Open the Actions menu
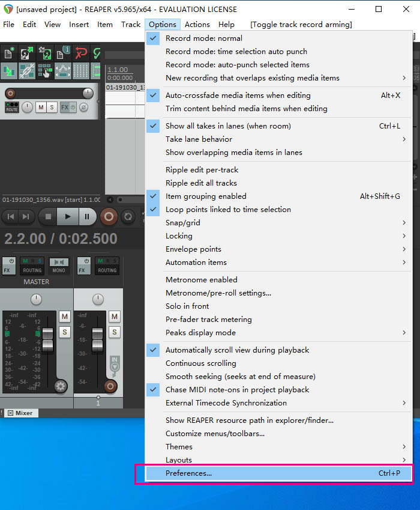This screenshot has height=510, width=420. tap(197, 25)
